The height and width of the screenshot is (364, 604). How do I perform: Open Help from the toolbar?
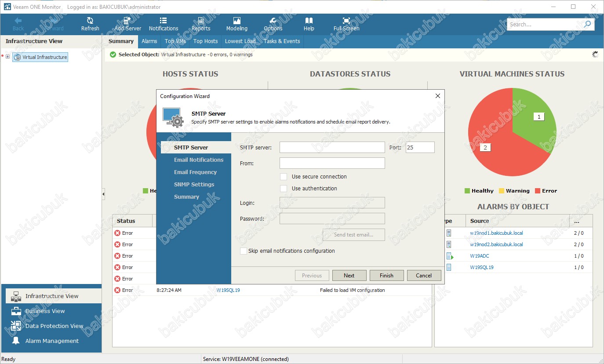click(309, 24)
